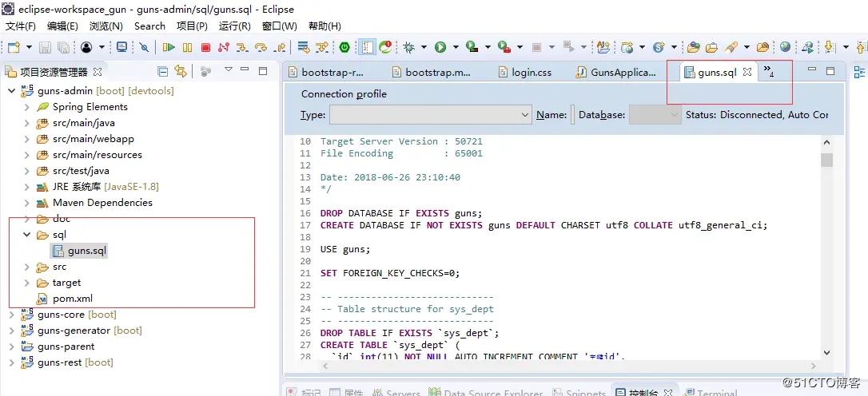Open the Database combo box

click(655, 115)
